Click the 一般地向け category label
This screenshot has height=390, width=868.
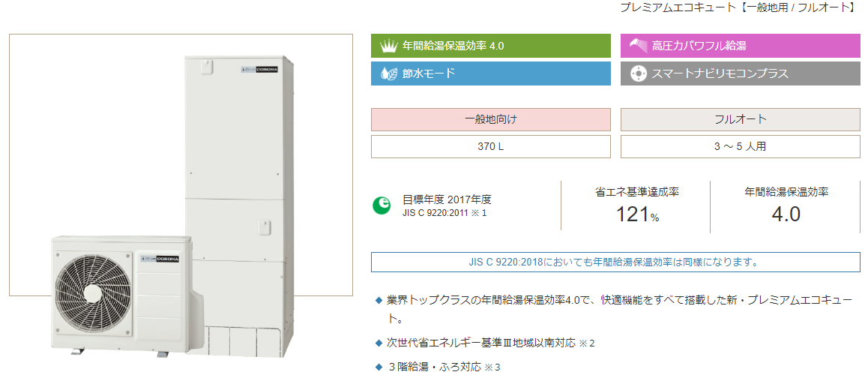click(490, 120)
